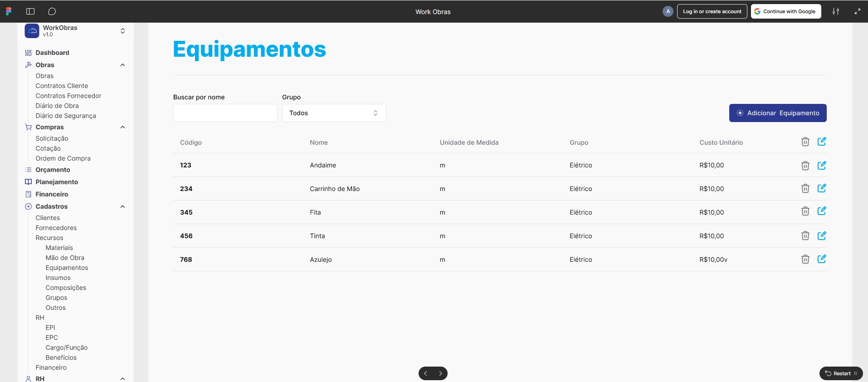Delete the Fita equipment row
The width and height of the screenshot is (868, 382).
tap(805, 211)
